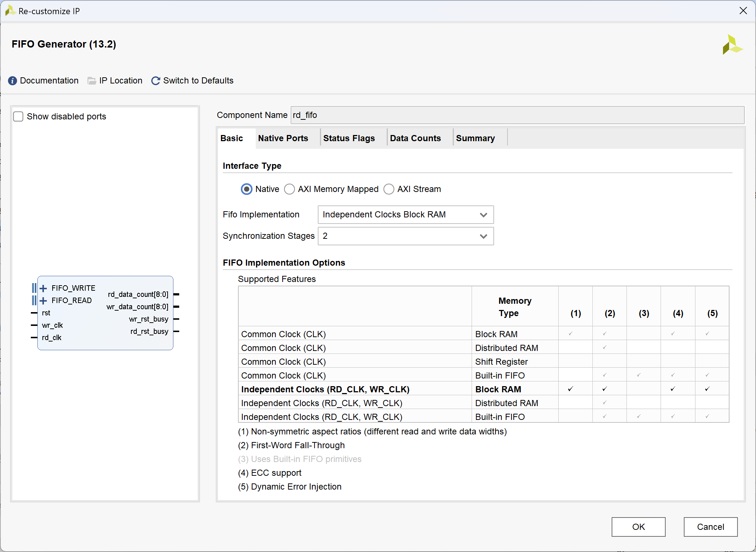
Task: Click the IP Location folder icon
Action: click(x=92, y=81)
